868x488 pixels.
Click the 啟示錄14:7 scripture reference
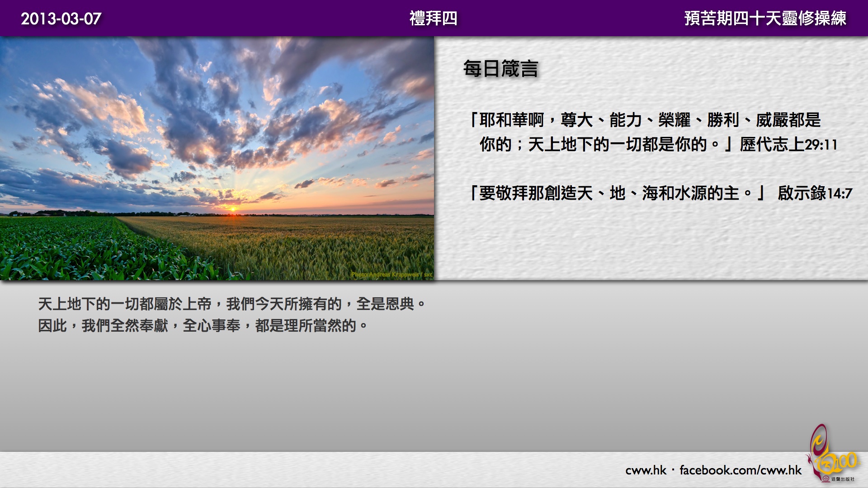pos(815,193)
